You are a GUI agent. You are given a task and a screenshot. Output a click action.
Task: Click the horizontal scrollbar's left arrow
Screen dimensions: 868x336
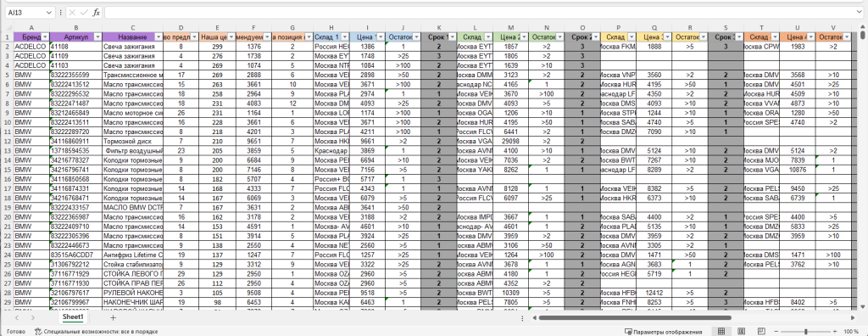click(534, 318)
